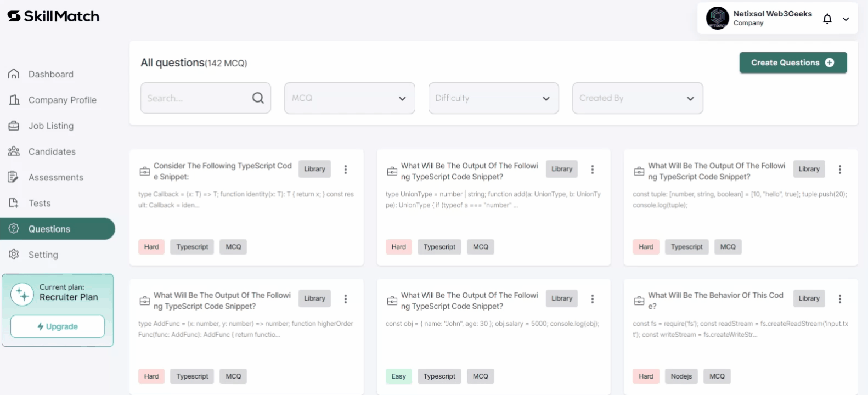Click 'What Will Be The Behavior Of This Code?' title
The image size is (868, 395).
(x=716, y=301)
